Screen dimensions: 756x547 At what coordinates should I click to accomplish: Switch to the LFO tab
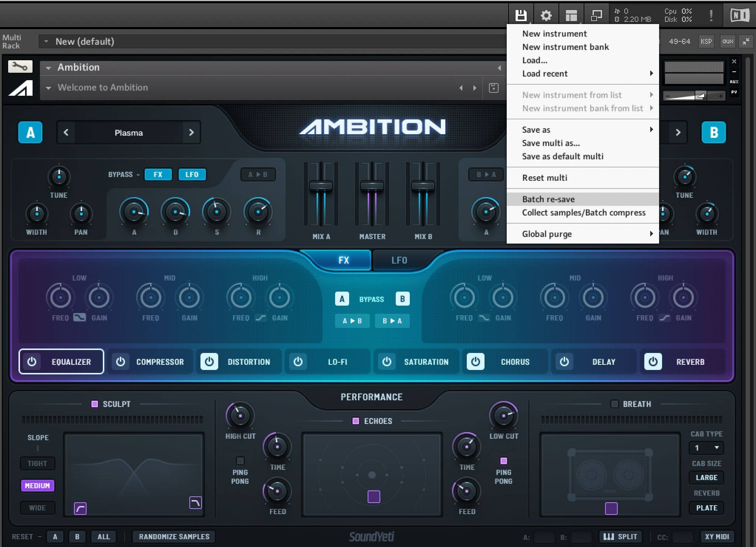(x=399, y=260)
